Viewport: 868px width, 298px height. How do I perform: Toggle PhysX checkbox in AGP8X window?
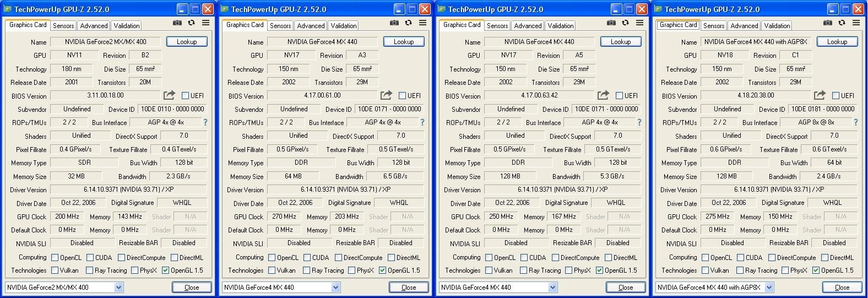point(785,270)
